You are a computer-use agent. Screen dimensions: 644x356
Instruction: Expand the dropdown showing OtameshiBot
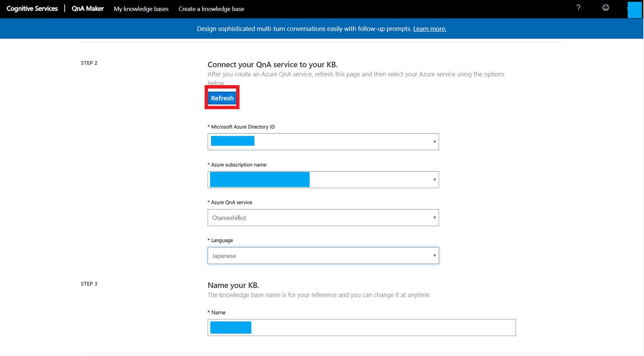coord(323,217)
